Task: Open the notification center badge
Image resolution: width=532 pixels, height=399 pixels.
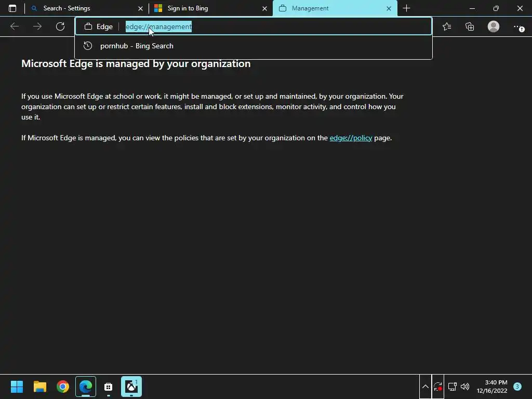Action: pos(517,387)
